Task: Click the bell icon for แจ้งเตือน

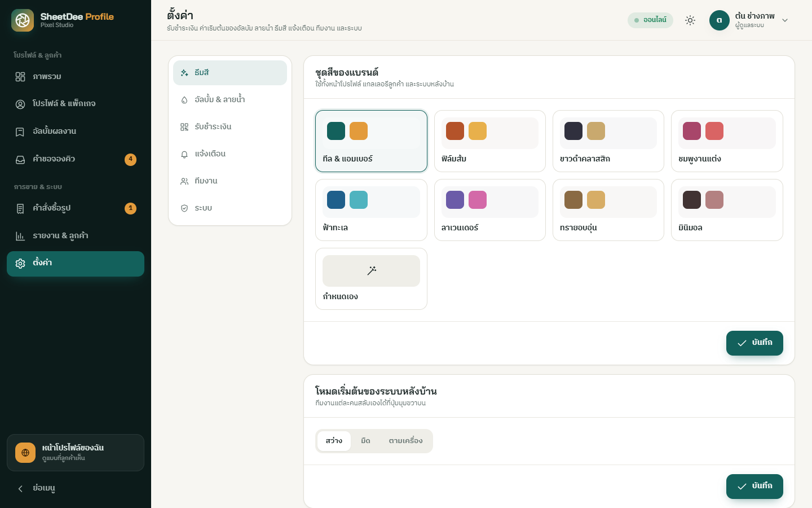Action: pyautogui.click(x=184, y=154)
